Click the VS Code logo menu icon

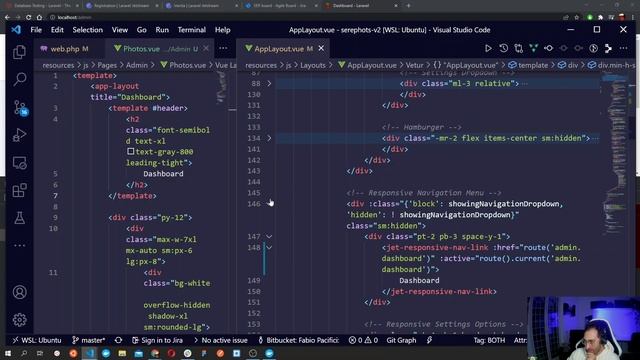pos(16,29)
